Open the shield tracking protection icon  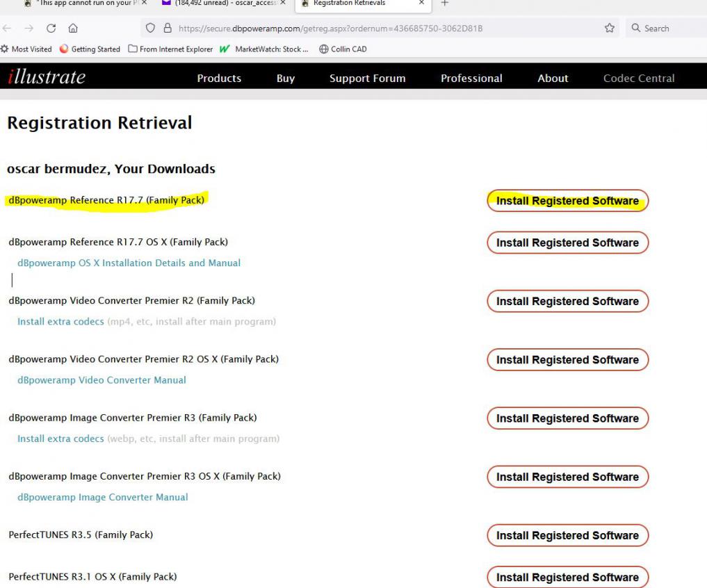click(150, 28)
